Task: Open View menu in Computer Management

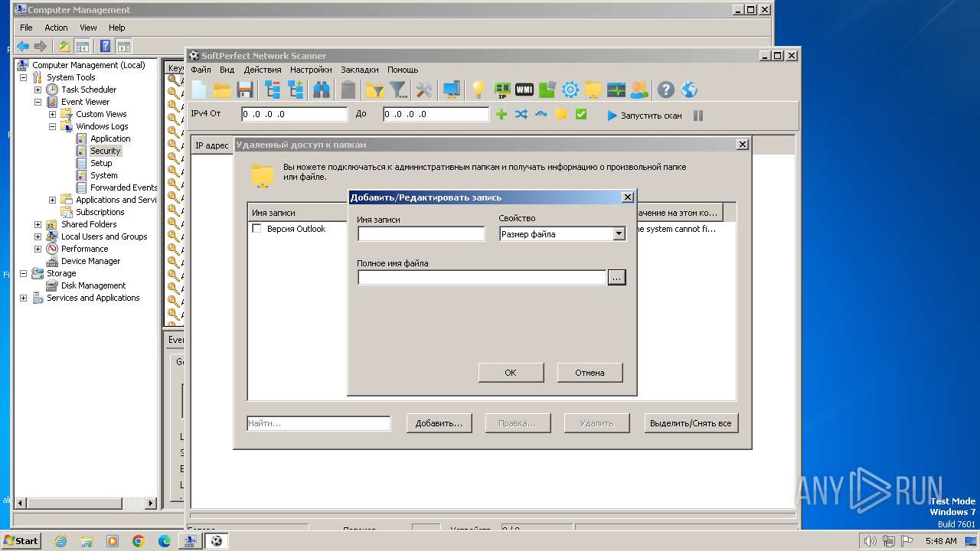Action: pos(89,28)
